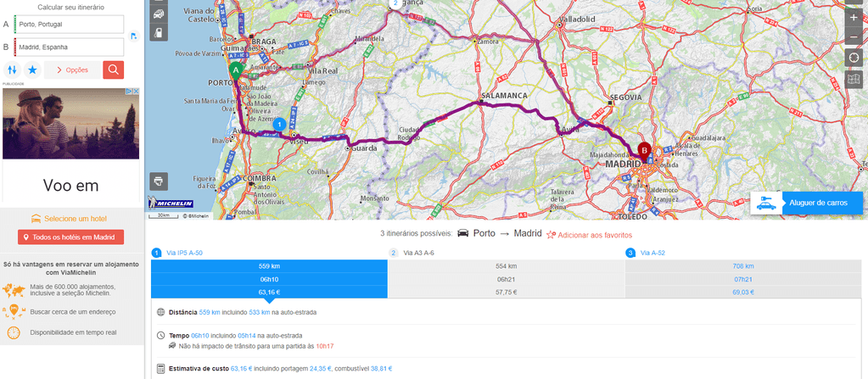
Task: Click the fuel cost 38,81 €
Action: click(380, 369)
